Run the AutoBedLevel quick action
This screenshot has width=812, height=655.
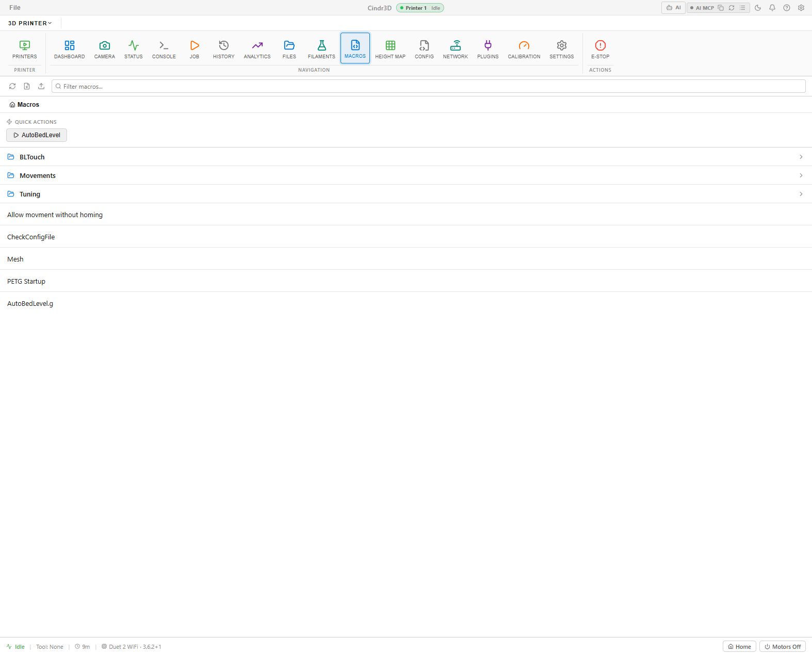pos(37,135)
